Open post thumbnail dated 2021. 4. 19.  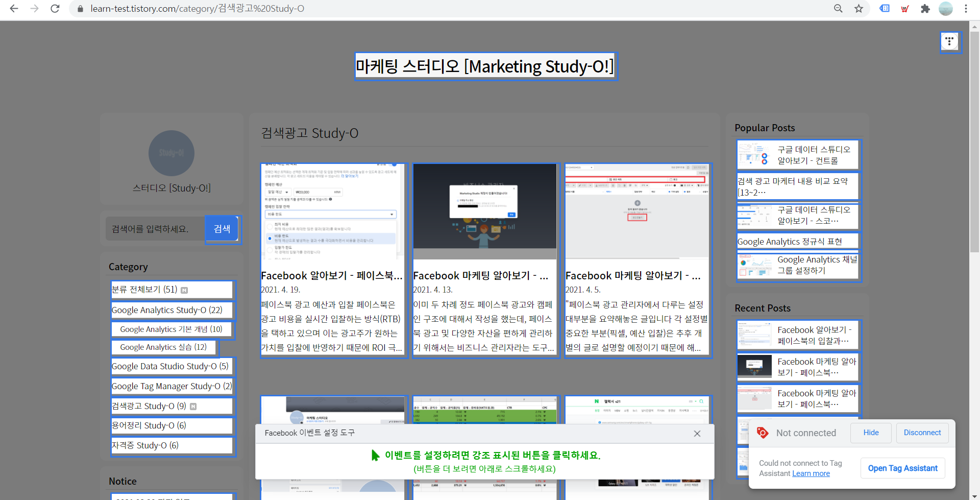333,211
